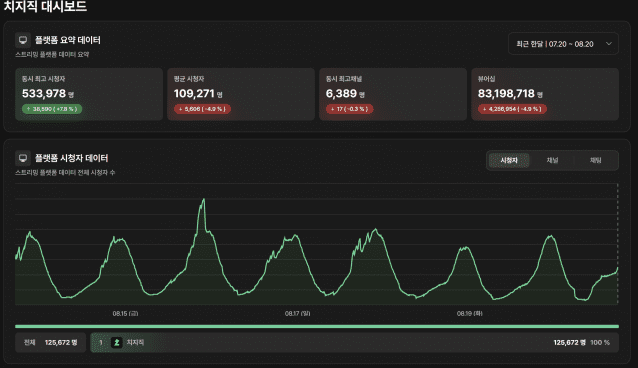638x368 pixels.
Task: Open the 동시 최고 시청자 card showing 533,978
Action: click(x=89, y=94)
